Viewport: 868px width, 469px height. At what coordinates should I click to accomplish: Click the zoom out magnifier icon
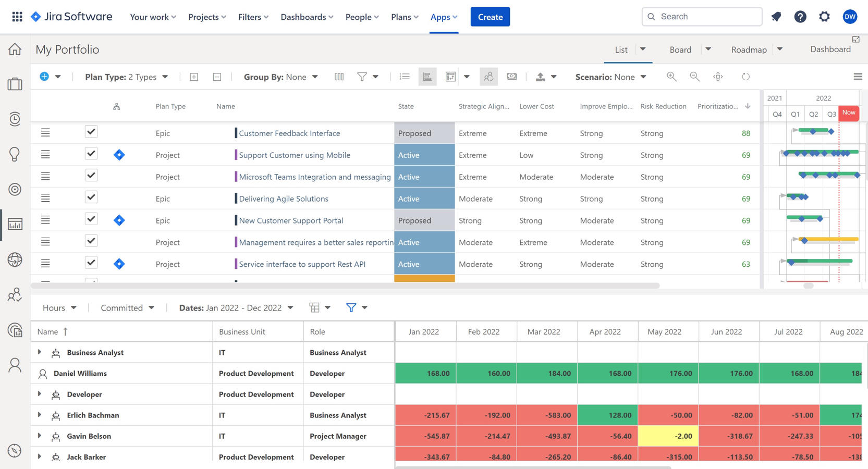point(694,77)
